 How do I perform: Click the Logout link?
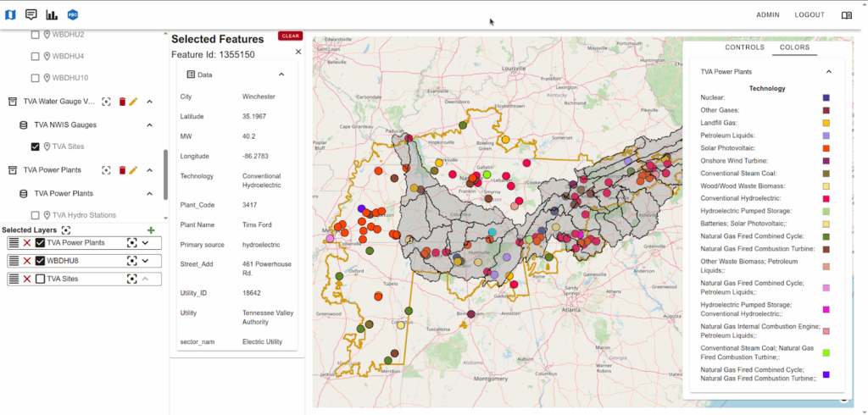[x=809, y=15]
